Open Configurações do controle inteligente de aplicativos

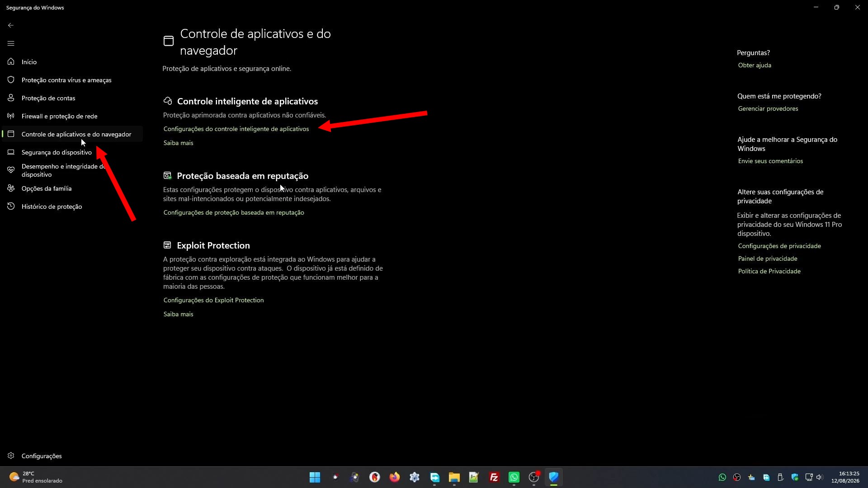(x=236, y=129)
